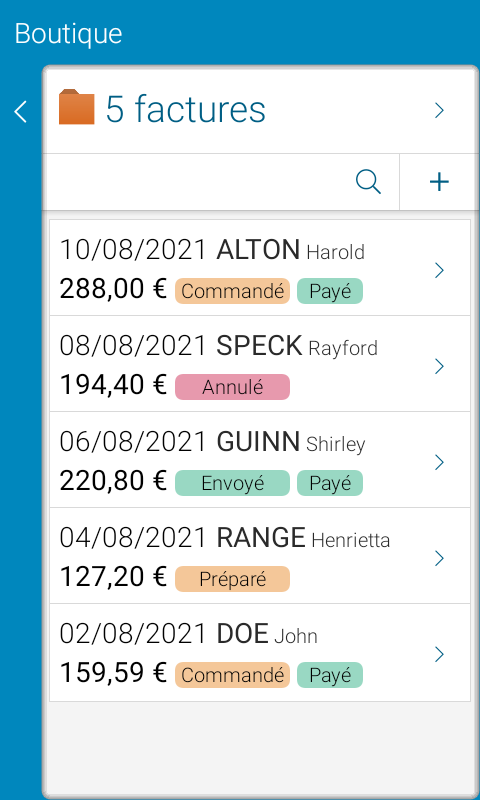Open GUINN Shirley invoice chevron
480x800 pixels.
pos(439,462)
